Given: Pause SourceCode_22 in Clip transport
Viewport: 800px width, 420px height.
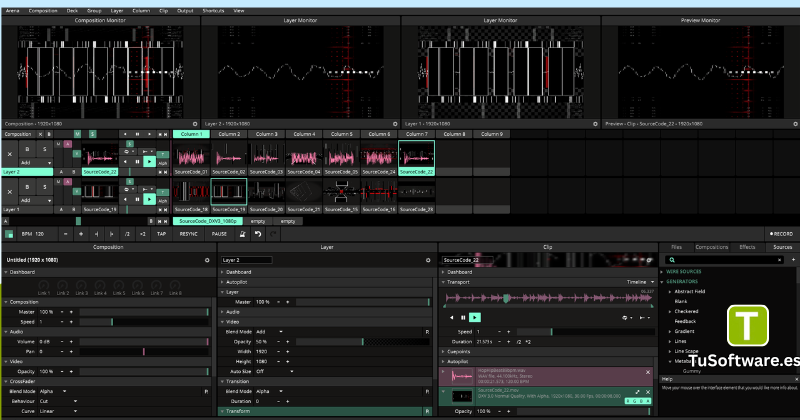Looking at the screenshot, I should click(x=463, y=317).
